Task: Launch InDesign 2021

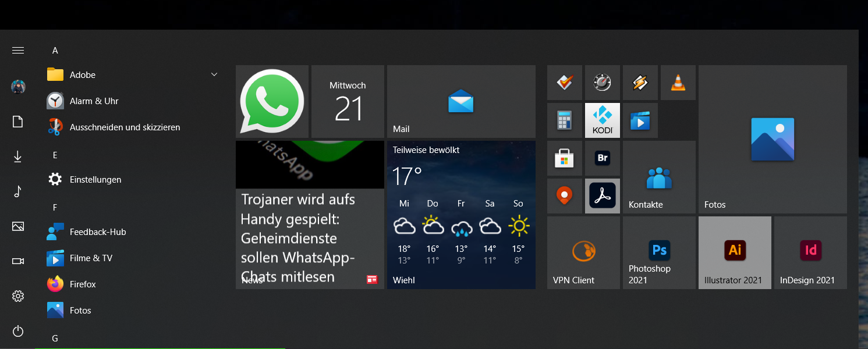Action: click(810, 252)
